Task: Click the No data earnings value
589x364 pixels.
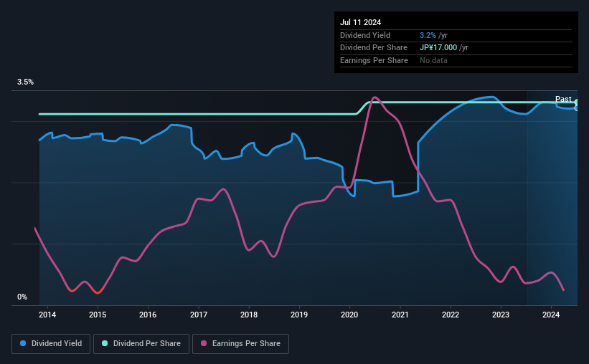Action: point(433,60)
